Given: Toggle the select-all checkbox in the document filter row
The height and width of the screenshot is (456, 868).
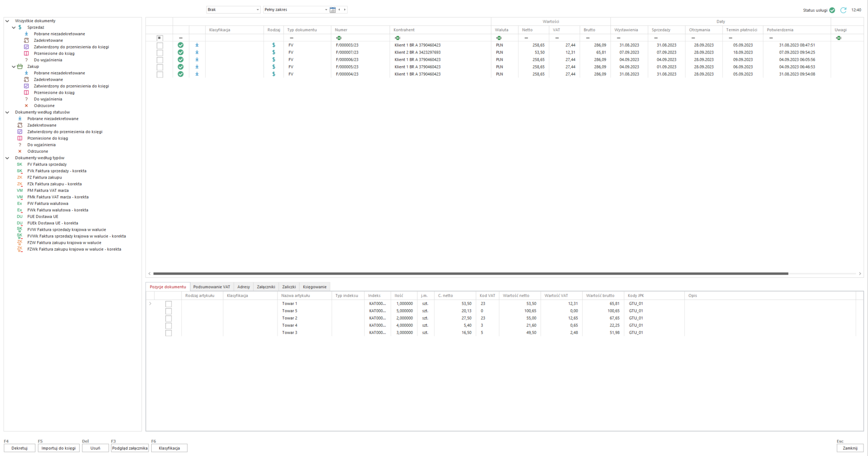Looking at the screenshot, I should (159, 38).
